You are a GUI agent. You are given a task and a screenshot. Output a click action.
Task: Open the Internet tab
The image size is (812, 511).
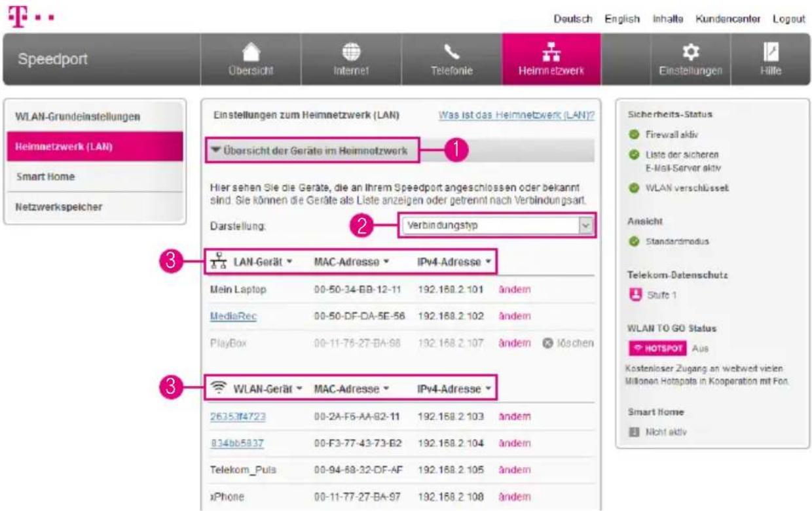pos(350,60)
